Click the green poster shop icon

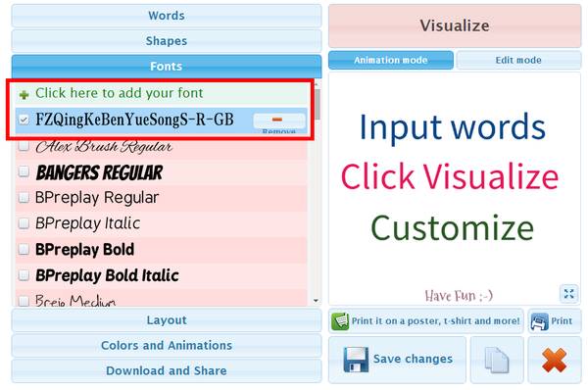tap(340, 321)
